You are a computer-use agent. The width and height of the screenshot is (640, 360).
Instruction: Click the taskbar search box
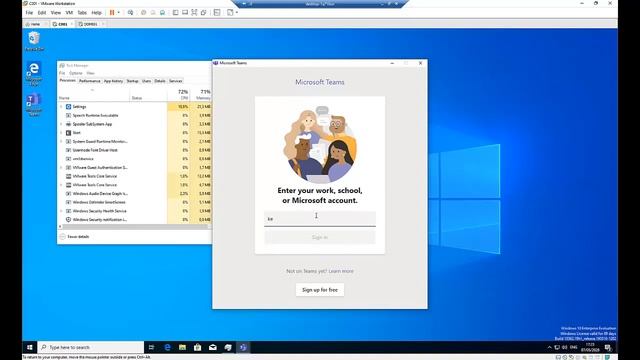pos(91,347)
